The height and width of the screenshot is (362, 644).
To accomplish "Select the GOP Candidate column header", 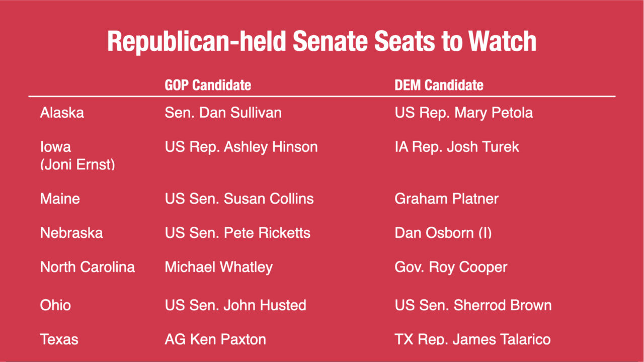I will [x=208, y=85].
